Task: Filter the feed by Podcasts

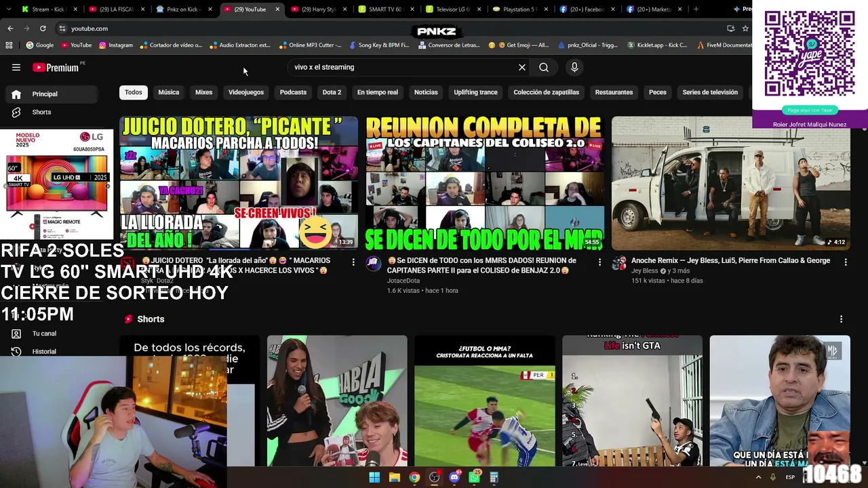Action: click(x=294, y=92)
